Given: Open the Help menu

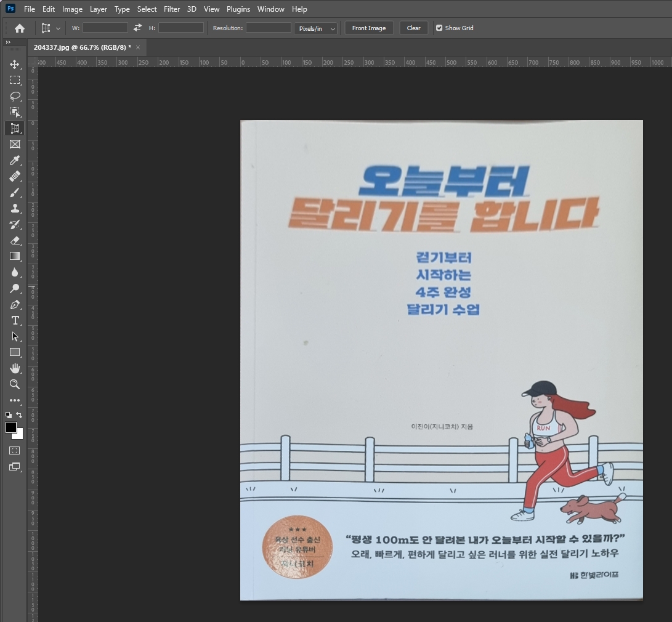Looking at the screenshot, I should [x=299, y=9].
